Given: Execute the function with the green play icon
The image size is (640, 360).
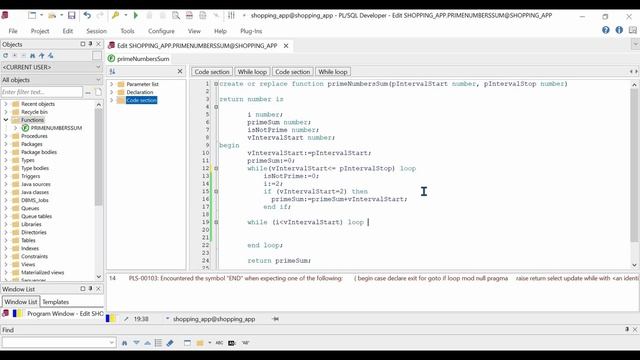Looking at the screenshot, I should pyautogui.click(x=136, y=16).
